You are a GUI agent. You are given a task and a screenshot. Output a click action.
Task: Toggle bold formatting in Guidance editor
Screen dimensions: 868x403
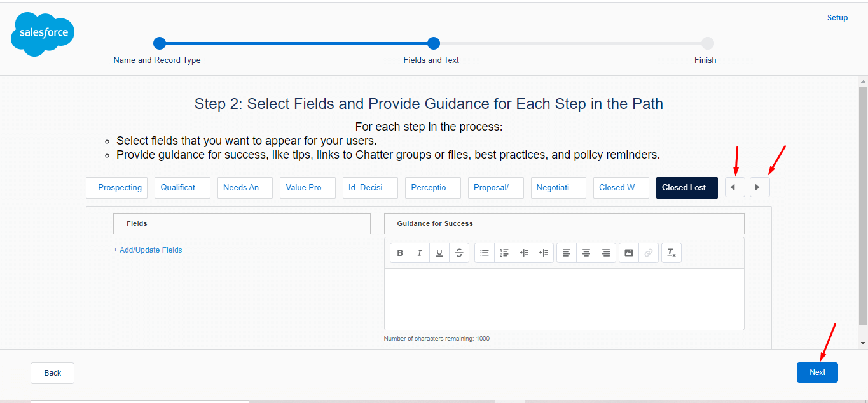click(x=400, y=253)
